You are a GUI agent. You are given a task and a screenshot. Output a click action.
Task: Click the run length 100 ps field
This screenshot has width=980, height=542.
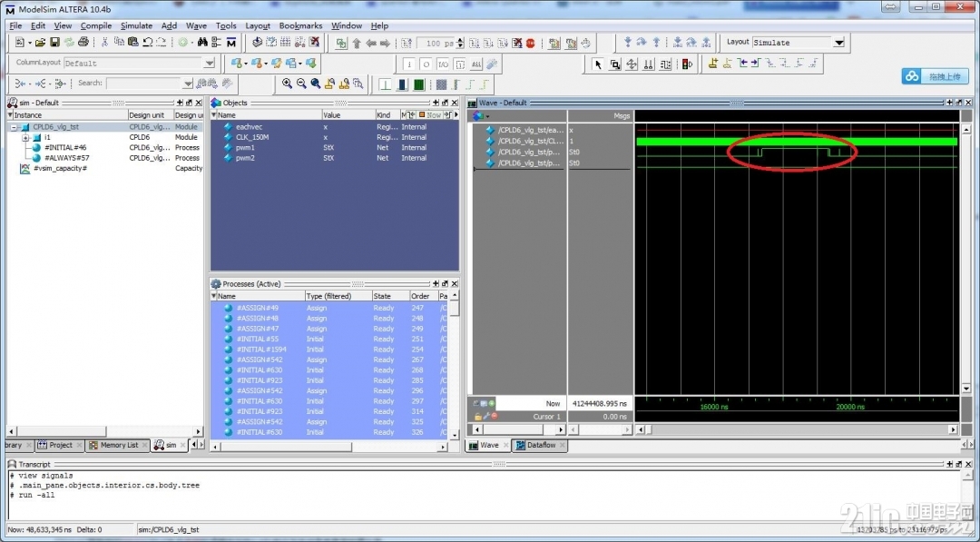coord(436,44)
